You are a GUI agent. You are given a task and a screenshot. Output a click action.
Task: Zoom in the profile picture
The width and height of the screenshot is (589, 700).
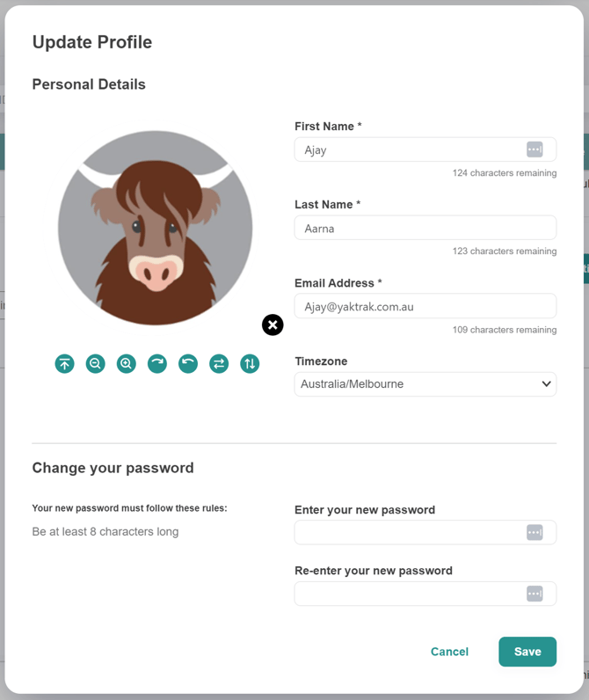pyautogui.click(x=127, y=363)
